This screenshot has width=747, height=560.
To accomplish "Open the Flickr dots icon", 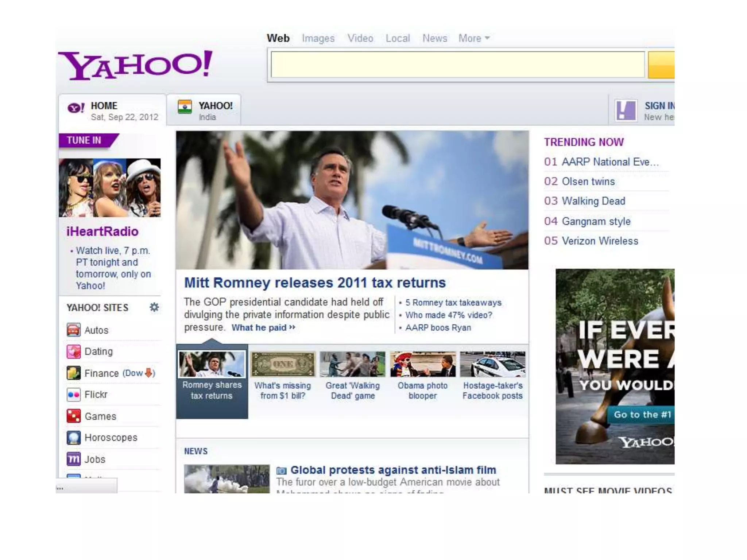I will coord(73,394).
